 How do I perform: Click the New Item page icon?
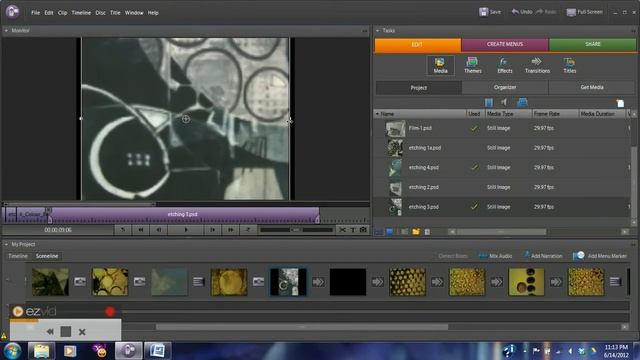click(620, 103)
